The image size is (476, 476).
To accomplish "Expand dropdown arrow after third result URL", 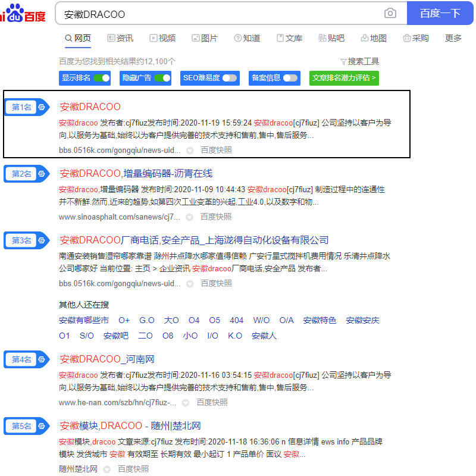I will tap(190, 284).
